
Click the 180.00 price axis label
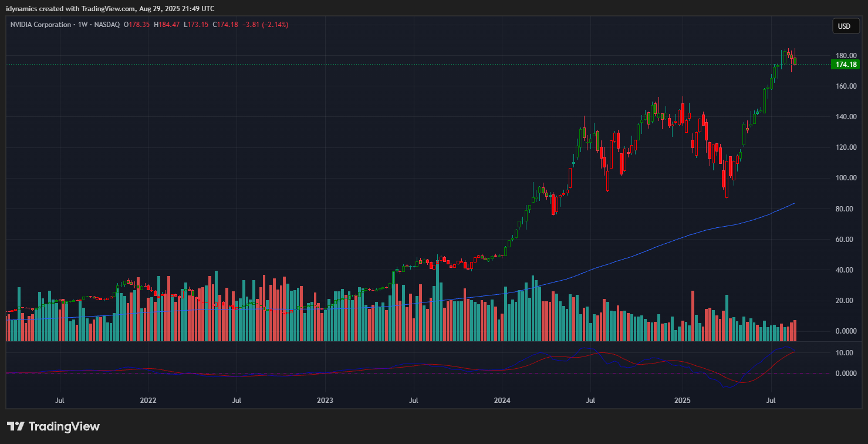(847, 56)
